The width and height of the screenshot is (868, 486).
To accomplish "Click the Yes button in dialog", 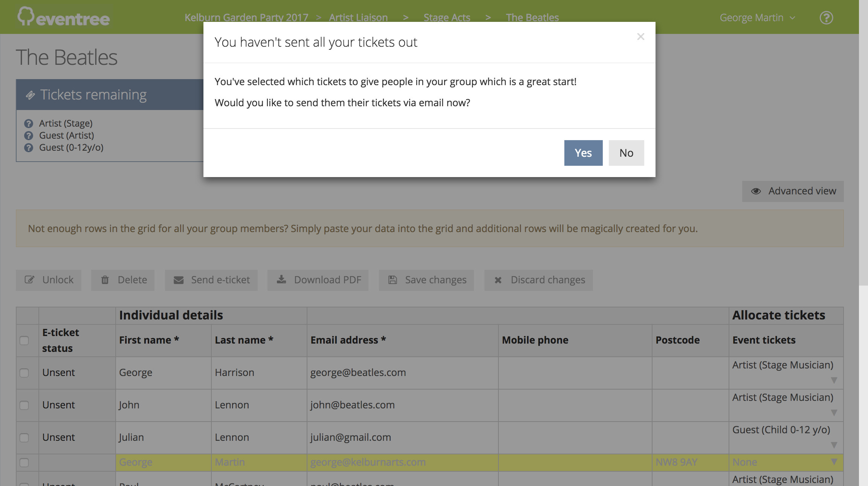I will pyautogui.click(x=583, y=153).
